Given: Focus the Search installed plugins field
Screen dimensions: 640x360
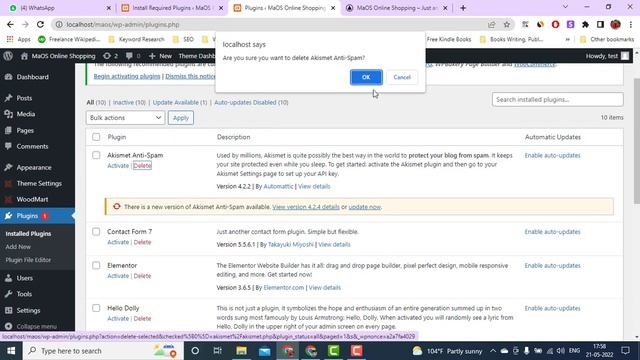Looking at the screenshot, I should coord(558,100).
